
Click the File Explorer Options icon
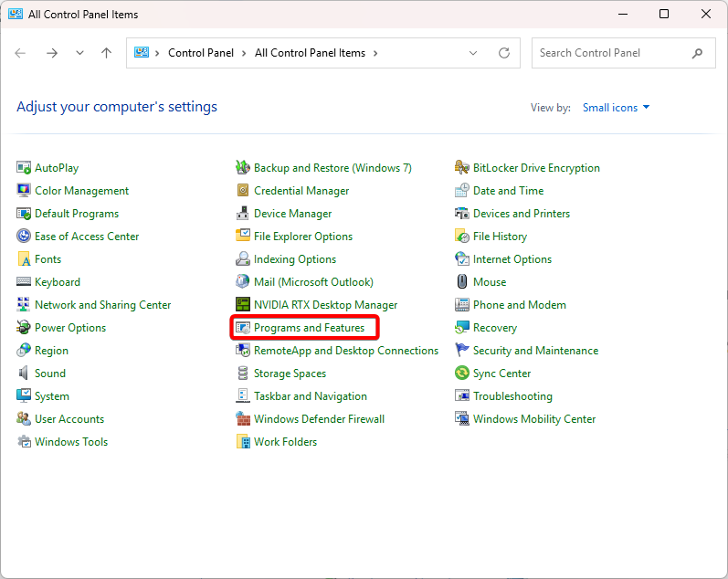(243, 236)
